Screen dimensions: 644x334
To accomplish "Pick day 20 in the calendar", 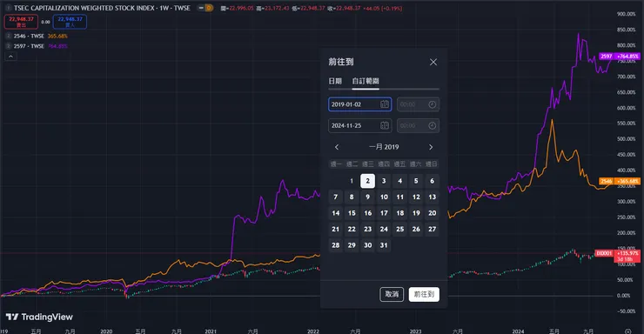I will [432, 213].
